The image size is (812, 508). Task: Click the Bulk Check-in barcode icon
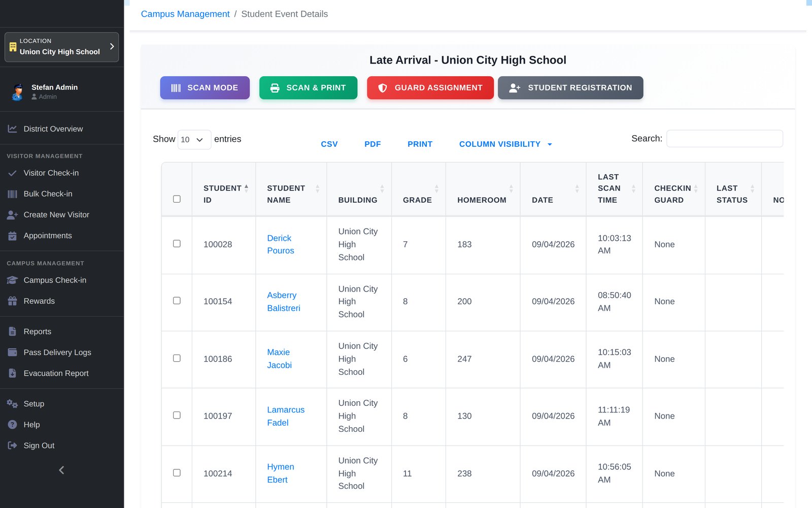12,194
